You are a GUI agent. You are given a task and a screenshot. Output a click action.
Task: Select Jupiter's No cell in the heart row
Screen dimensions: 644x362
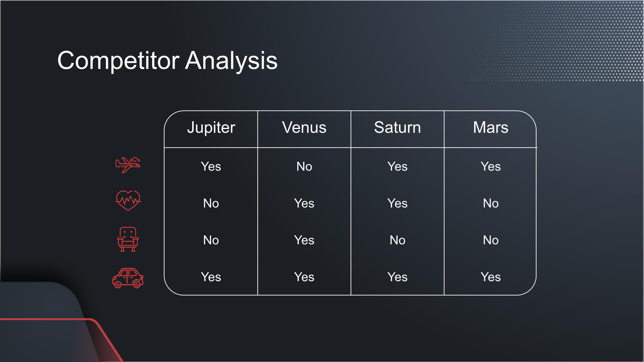[x=211, y=203]
